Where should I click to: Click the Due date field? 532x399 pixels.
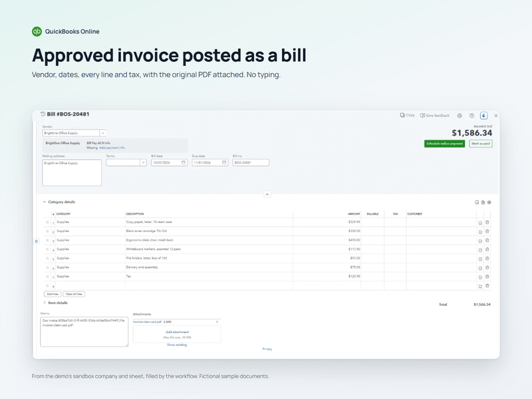(x=210, y=162)
